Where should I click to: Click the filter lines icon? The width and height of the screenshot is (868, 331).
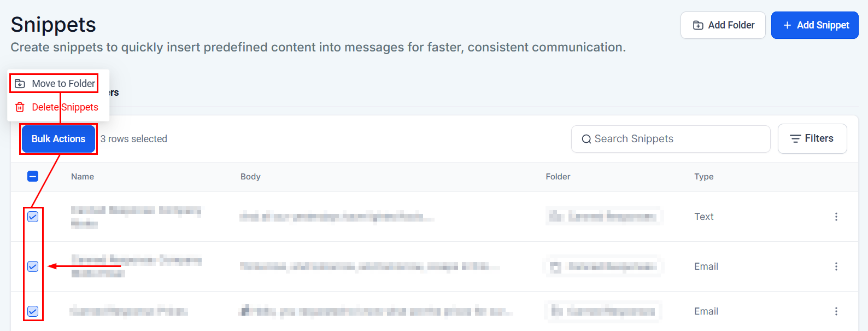tap(795, 139)
